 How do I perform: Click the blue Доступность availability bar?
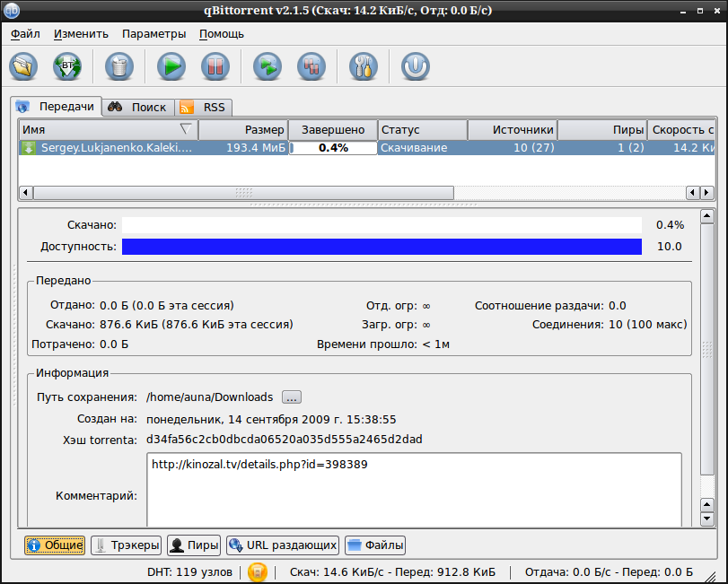coord(382,247)
